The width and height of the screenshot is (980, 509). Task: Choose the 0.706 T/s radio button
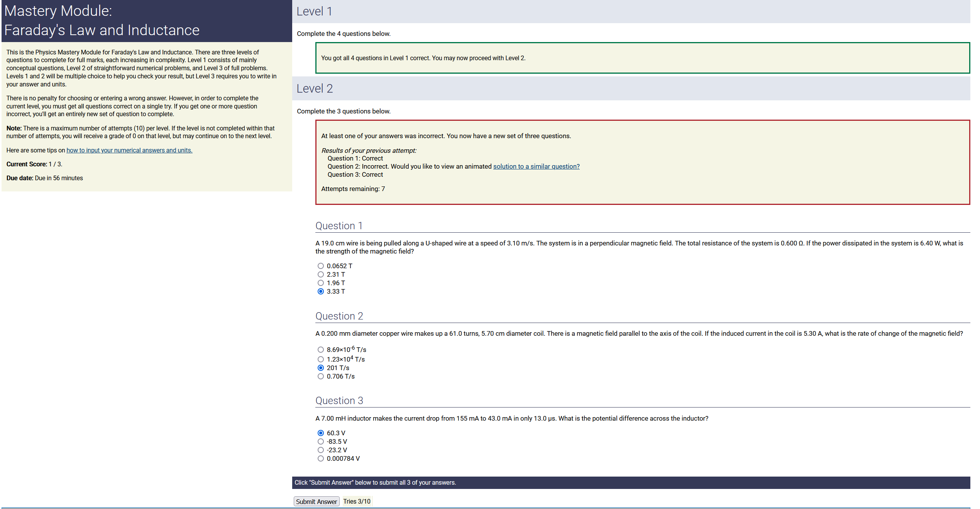[320, 376]
